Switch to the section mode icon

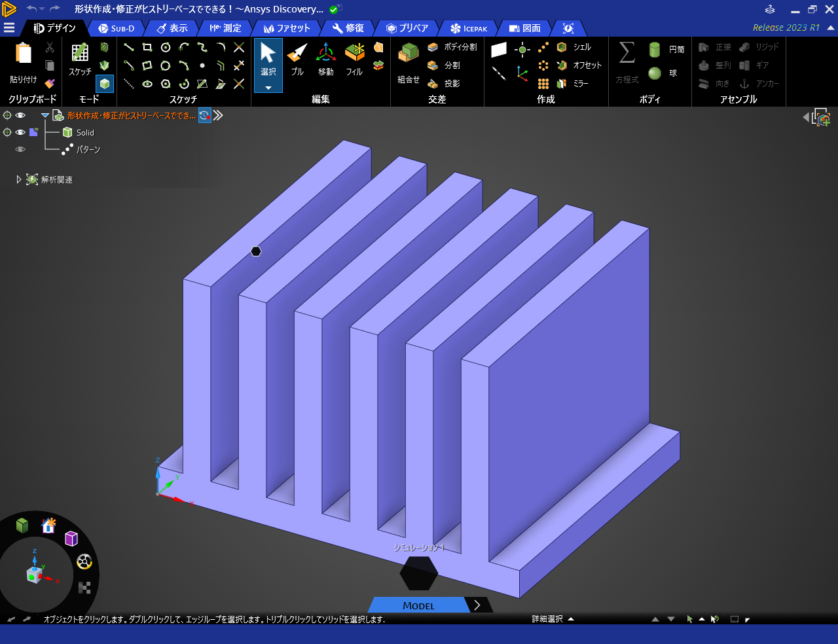(105, 47)
